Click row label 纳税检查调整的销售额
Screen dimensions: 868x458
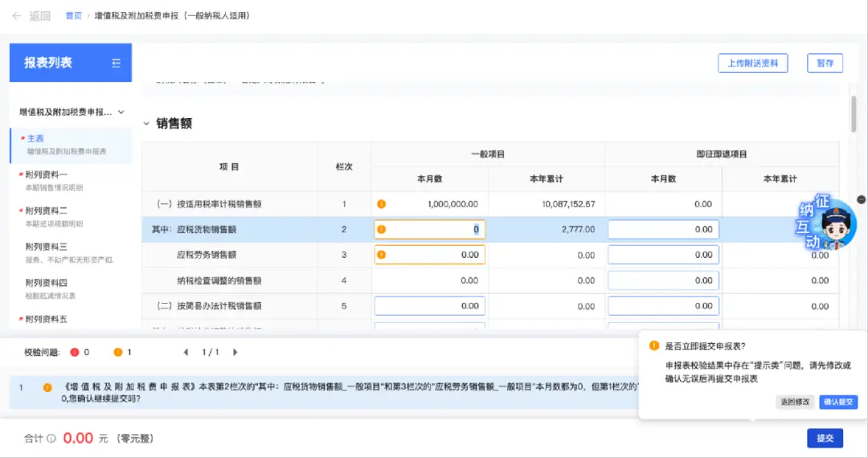point(219,280)
